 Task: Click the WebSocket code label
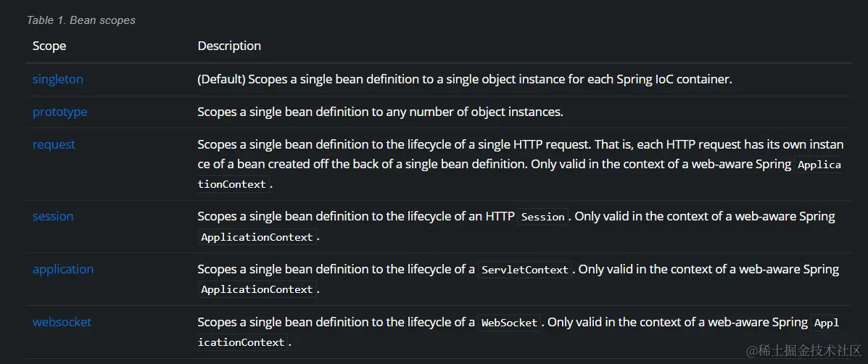tap(509, 323)
